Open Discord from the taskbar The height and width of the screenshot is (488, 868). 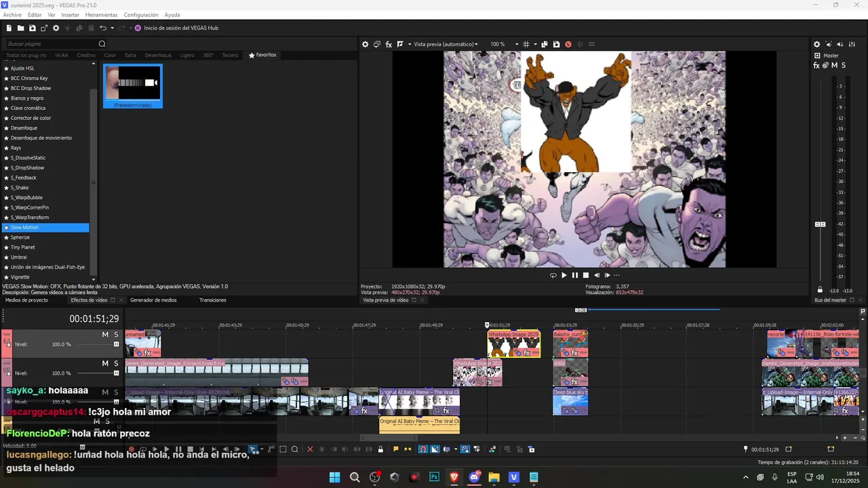474,477
